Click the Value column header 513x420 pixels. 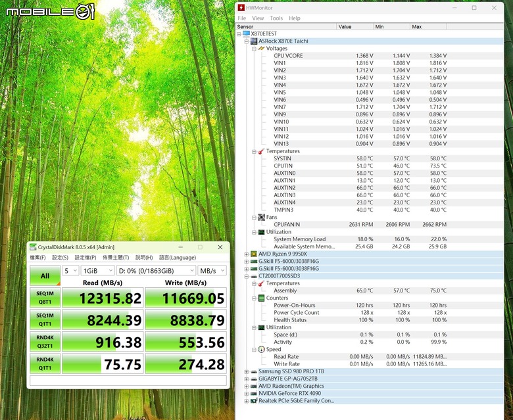(355, 26)
